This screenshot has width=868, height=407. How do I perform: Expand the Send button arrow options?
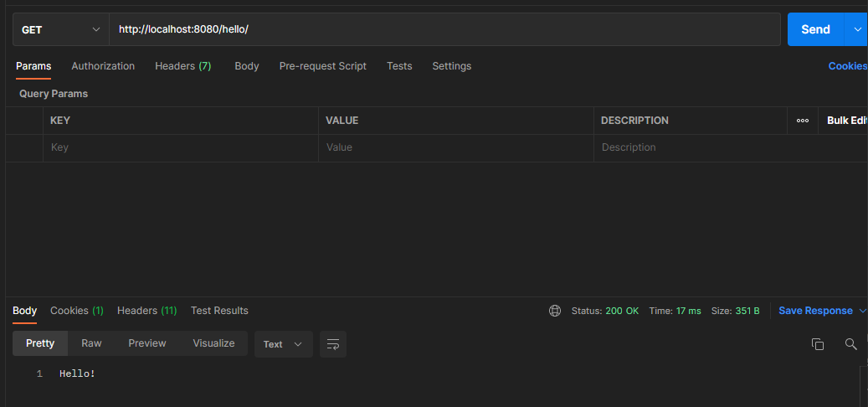855,30
